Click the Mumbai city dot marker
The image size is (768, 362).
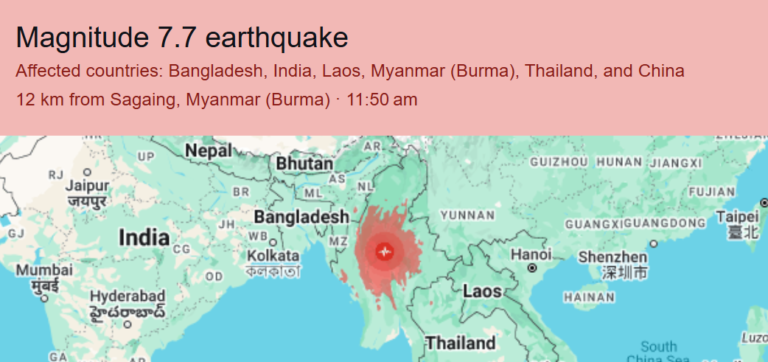[x=44, y=298]
